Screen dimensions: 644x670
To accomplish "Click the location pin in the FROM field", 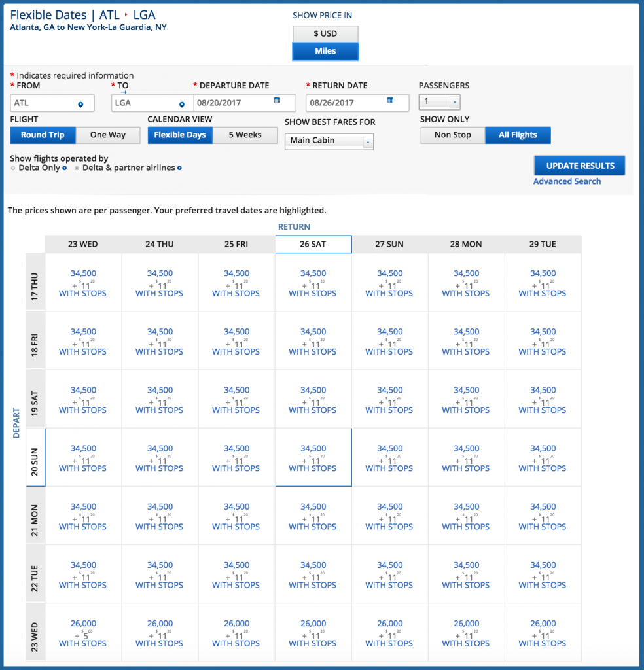I will click(x=80, y=105).
